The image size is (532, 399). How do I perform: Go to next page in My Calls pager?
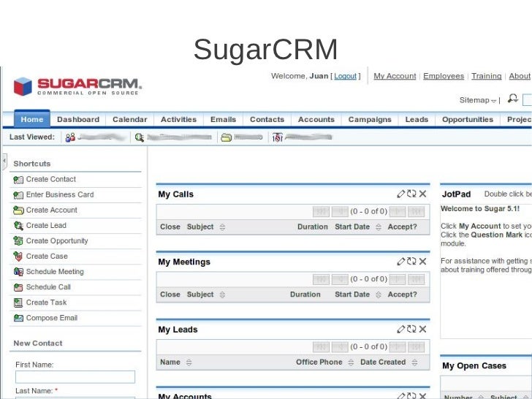tap(398, 212)
